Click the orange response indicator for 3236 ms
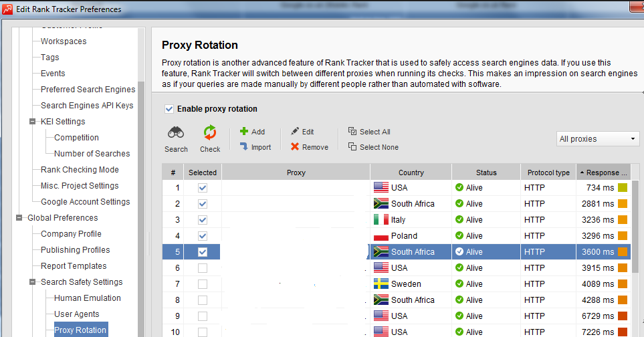This screenshot has width=644, height=337. 623,219
